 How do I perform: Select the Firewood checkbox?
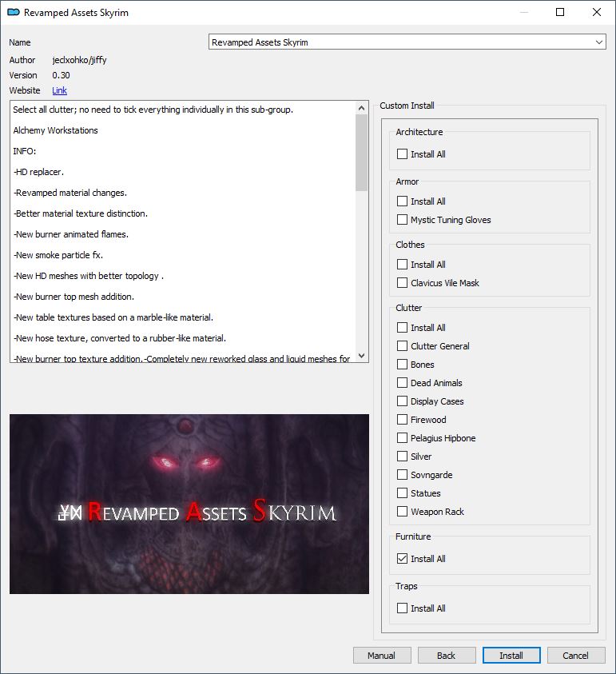click(402, 420)
